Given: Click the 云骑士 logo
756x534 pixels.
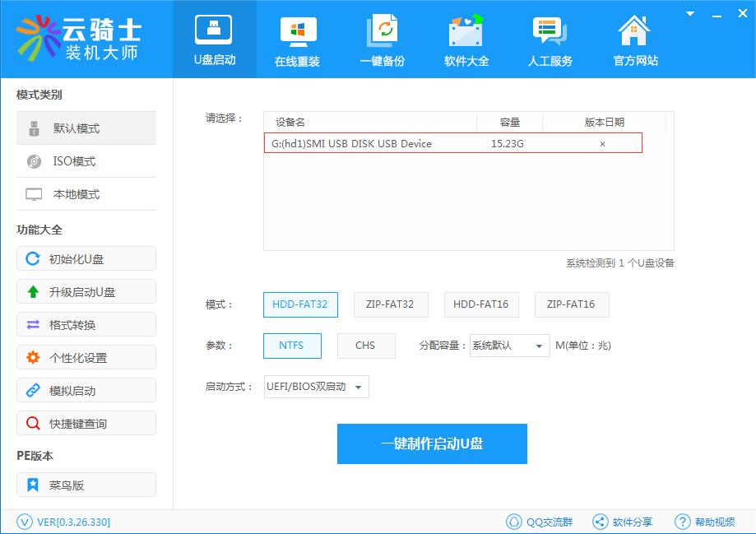Looking at the screenshot, I should pos(79,39).
